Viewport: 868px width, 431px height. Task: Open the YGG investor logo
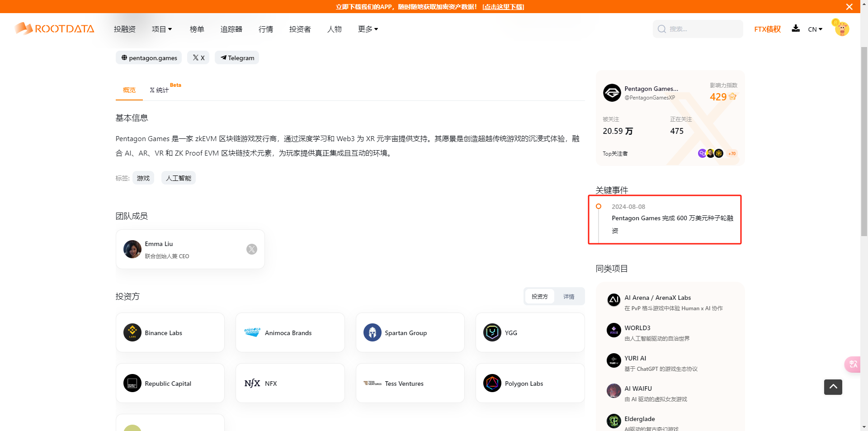coord(492,332)
